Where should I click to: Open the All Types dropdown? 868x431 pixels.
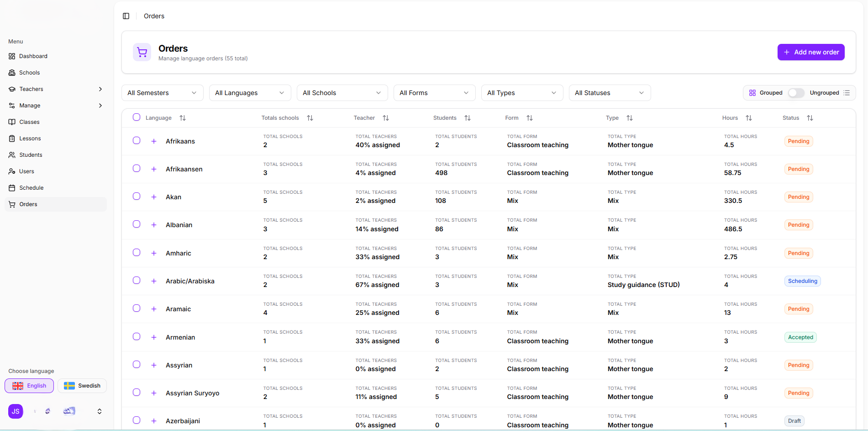[x=522, y=93]
